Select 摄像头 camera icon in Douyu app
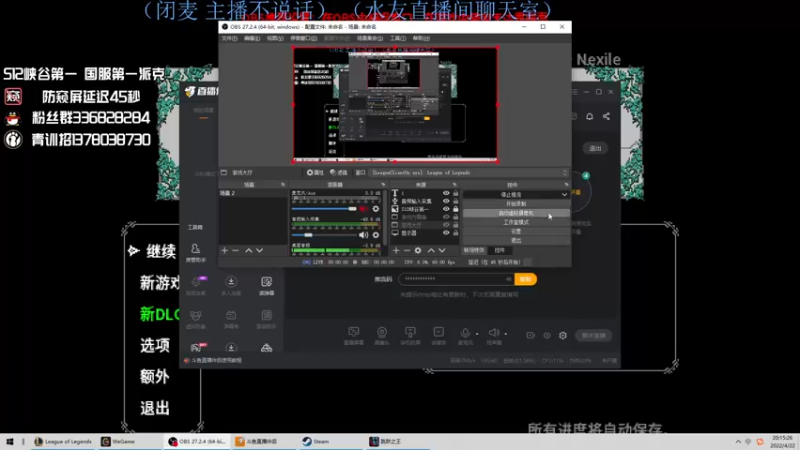Image resolution: width=800 pixels, height=450 pixels. (382, 335)
